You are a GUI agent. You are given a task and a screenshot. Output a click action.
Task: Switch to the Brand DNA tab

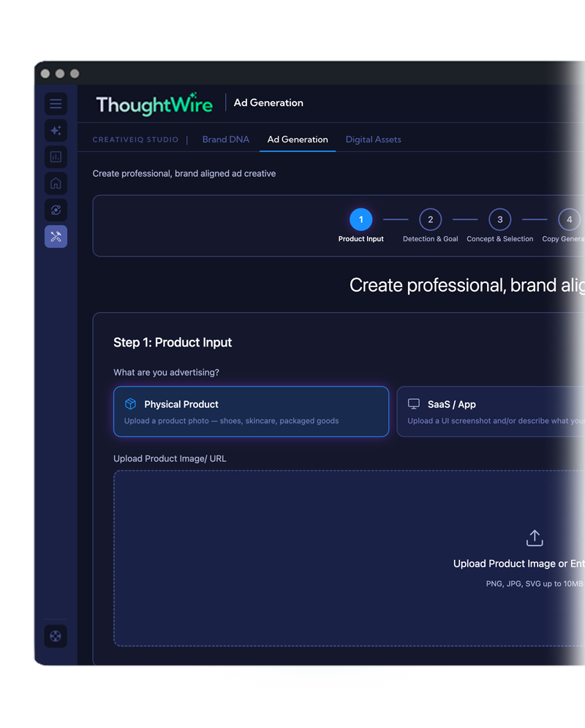click(x=226, y=140)
